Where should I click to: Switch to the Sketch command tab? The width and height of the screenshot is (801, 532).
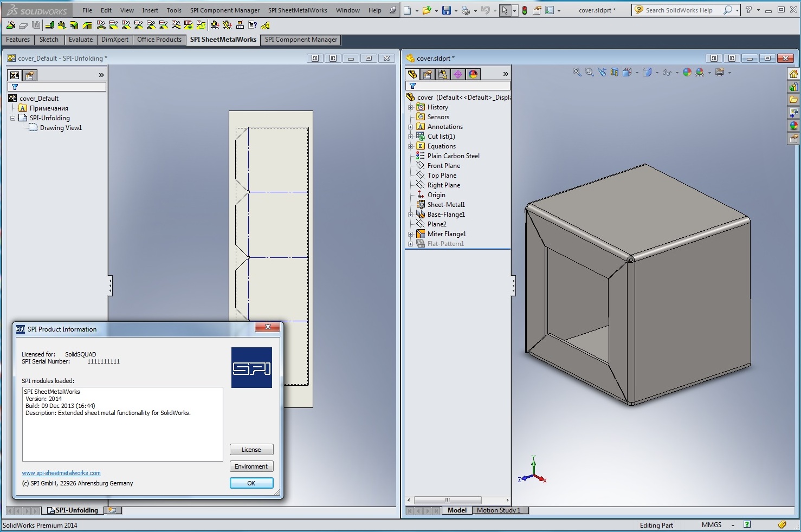[49, 40]
